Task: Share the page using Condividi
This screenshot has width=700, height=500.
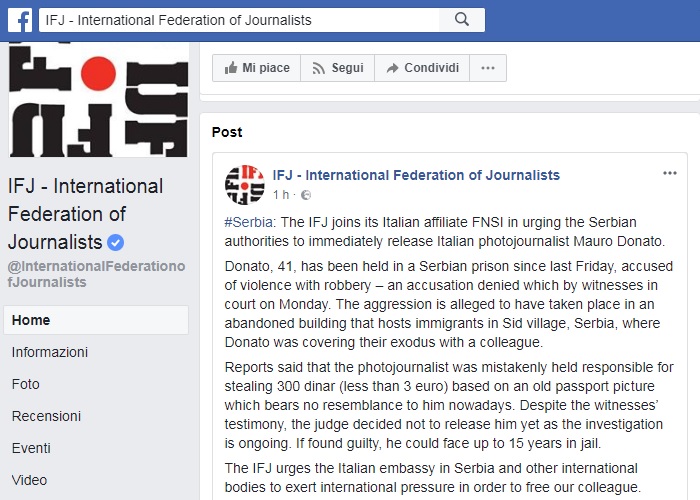Action: click(x=422, y=68)
